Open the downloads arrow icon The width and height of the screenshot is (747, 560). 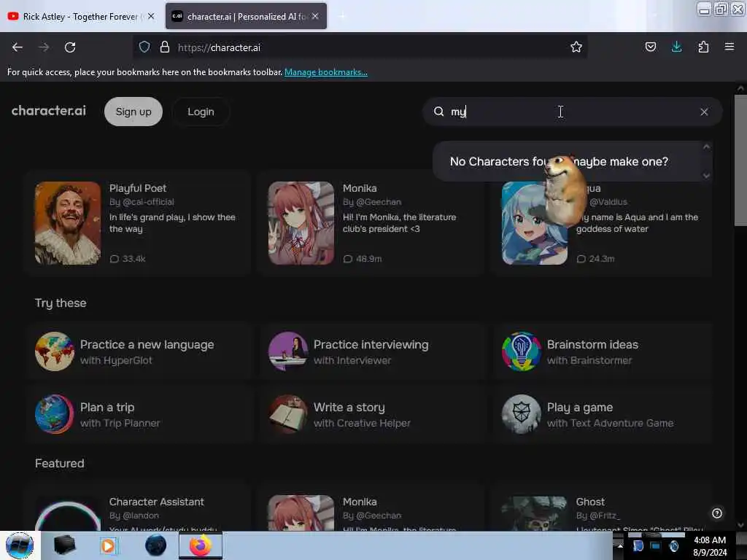pyautogui.click(x=676, y=47)
